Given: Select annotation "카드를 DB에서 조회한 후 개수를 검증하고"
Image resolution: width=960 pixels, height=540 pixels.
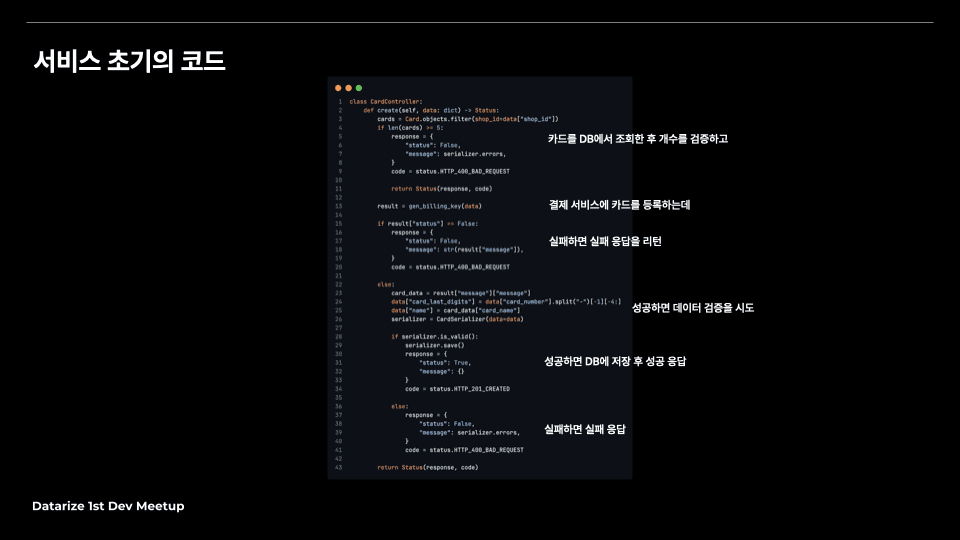Looking at the screenshot, I should (637, 139).
